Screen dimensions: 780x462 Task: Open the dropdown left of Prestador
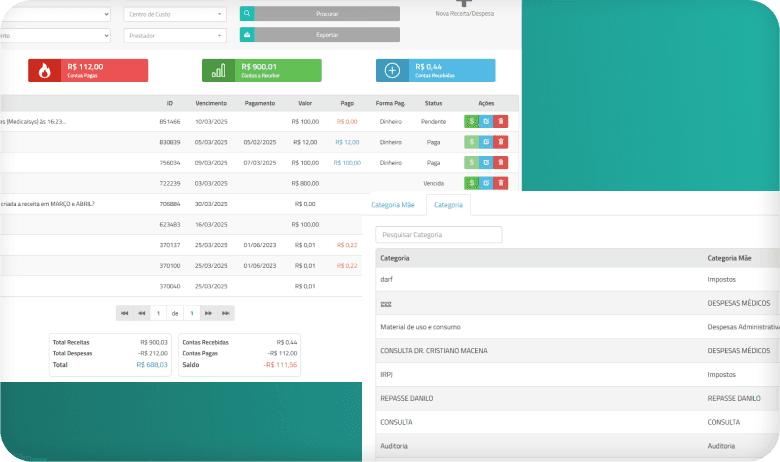55,35
